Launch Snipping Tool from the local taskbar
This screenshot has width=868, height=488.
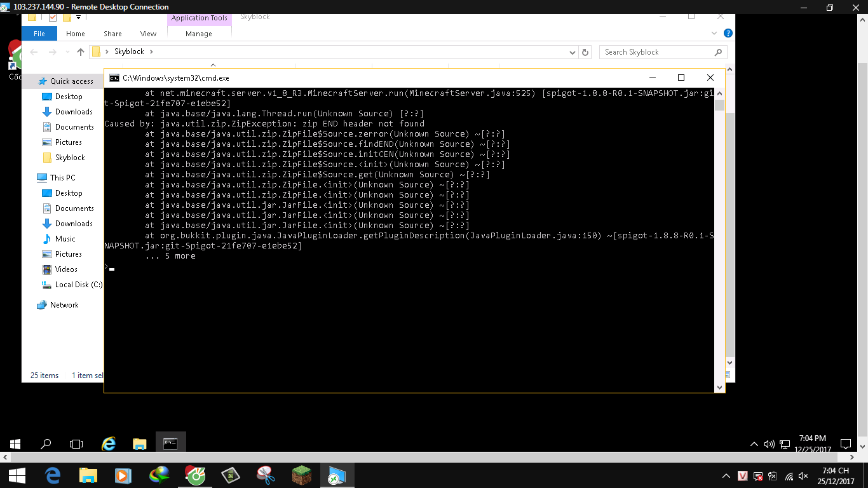click(266, 475)
